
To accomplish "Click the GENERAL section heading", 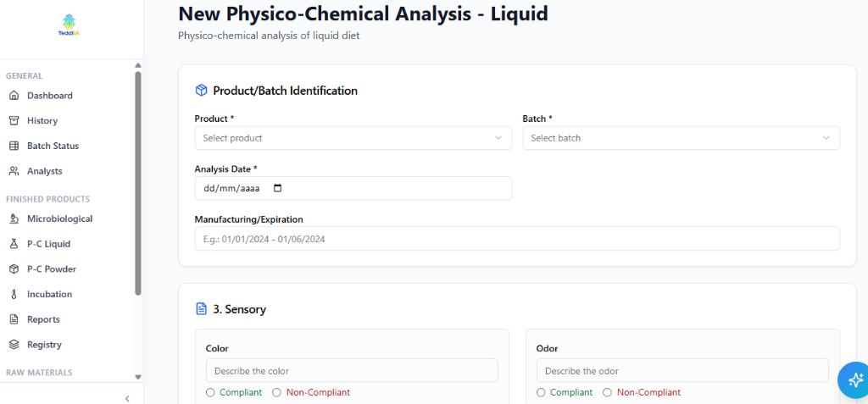I will point(25,76).
